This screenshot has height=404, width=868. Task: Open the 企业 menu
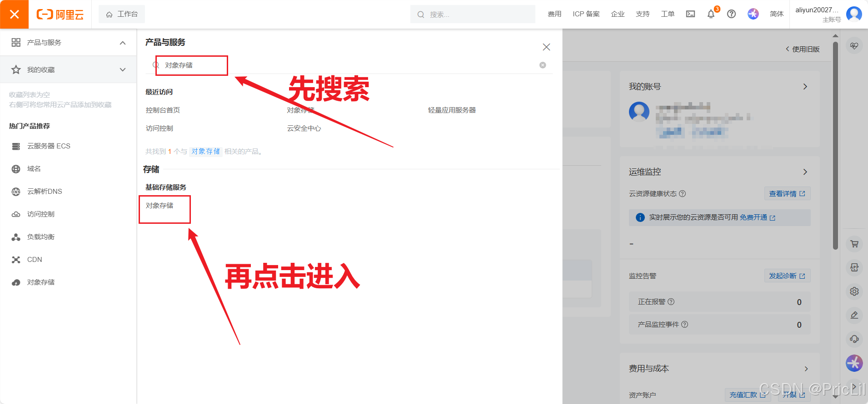click(x=618, y=14)
